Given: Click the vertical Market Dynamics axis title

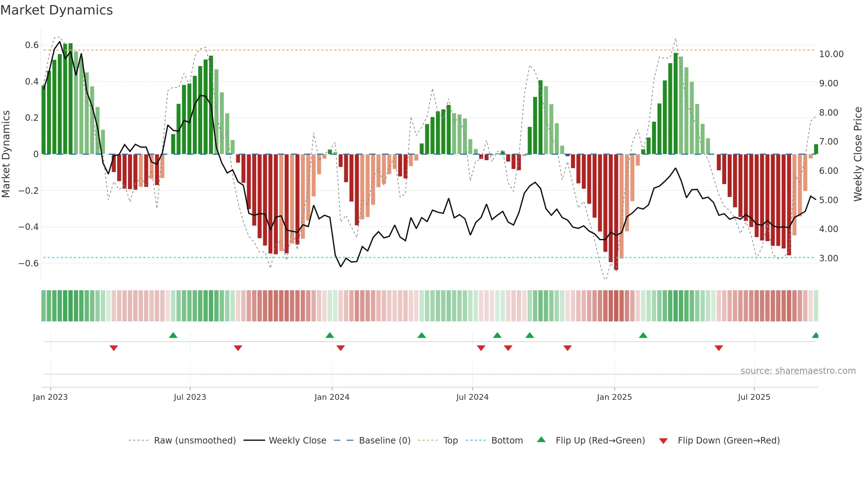Looking at the screenshot, I should click(6, 154).
